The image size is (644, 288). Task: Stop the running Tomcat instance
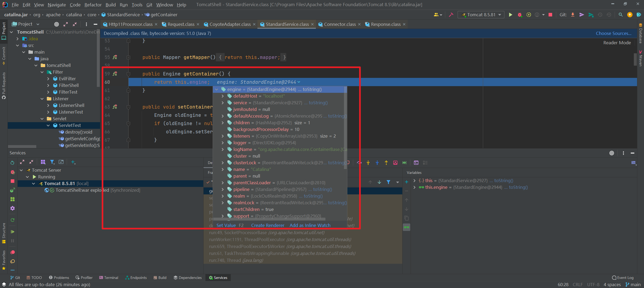point(550,15)
